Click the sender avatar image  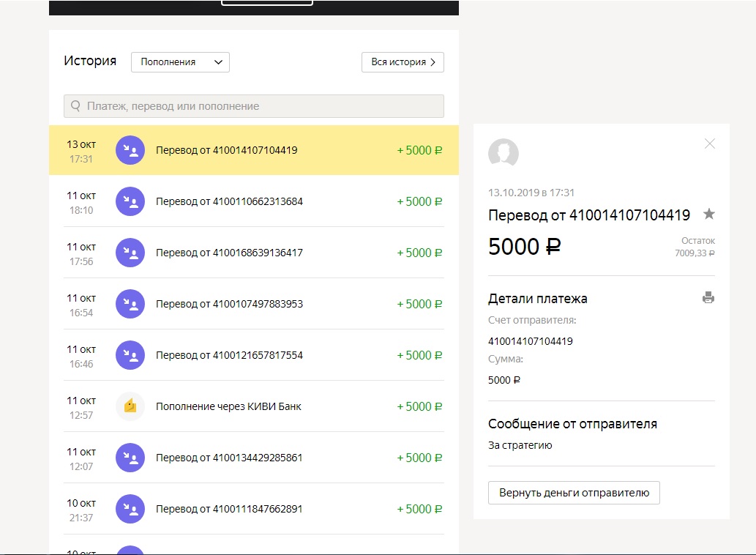[x=504, y=153]
